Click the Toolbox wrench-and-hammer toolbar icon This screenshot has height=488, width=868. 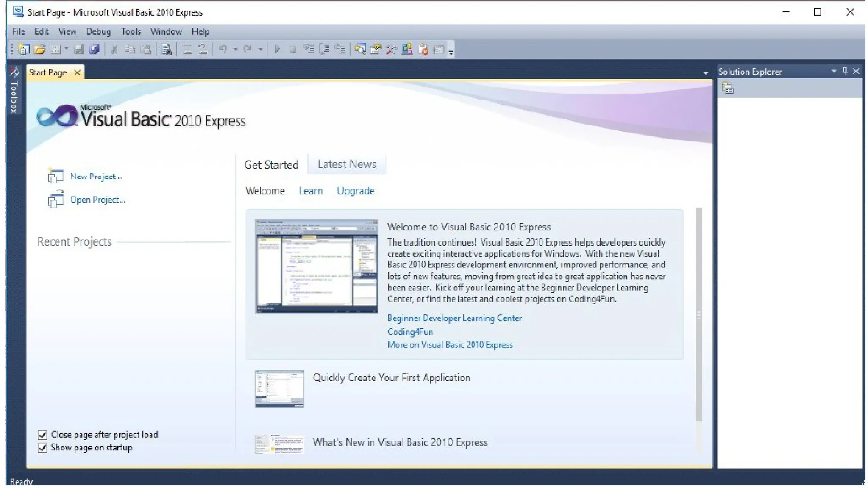(391, 50)
